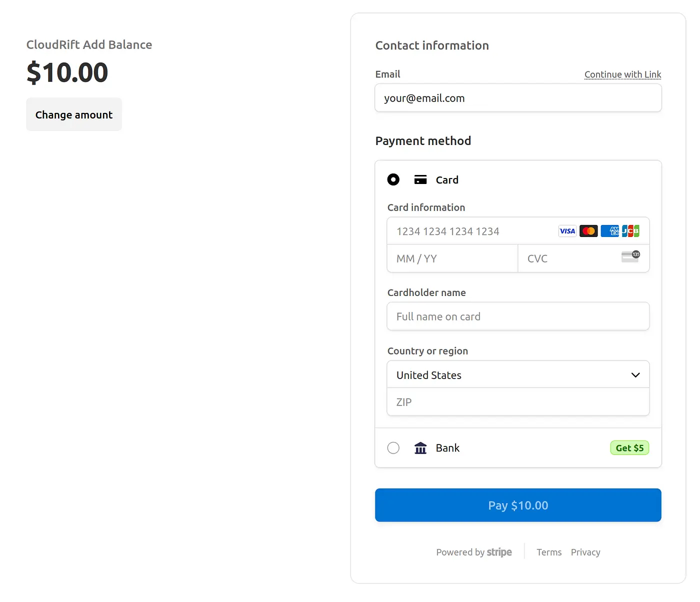Click the JCB card logo icon
Viewport: 700px width, 602px height.
630,231
